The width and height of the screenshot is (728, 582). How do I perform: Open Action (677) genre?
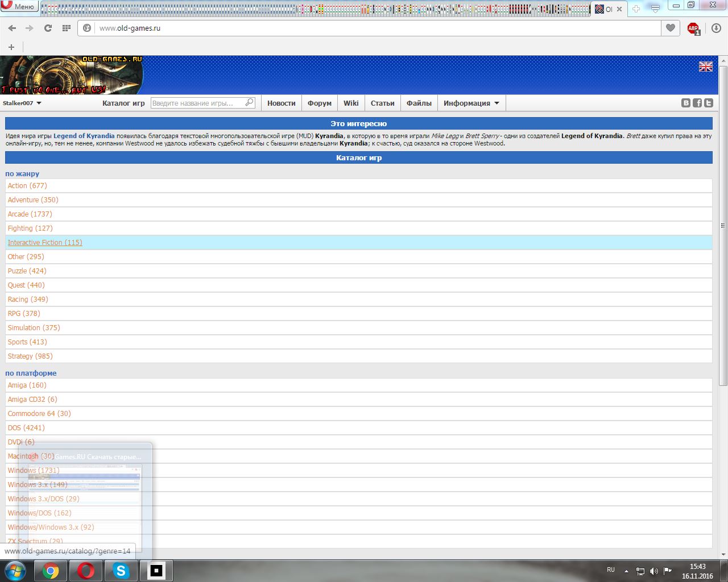click(27, 186)
